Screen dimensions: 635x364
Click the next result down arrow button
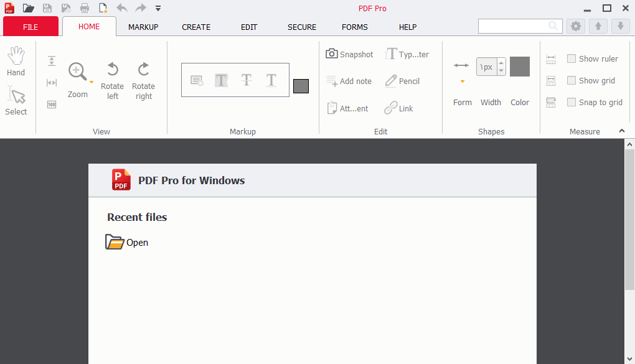tap(621, 26)
